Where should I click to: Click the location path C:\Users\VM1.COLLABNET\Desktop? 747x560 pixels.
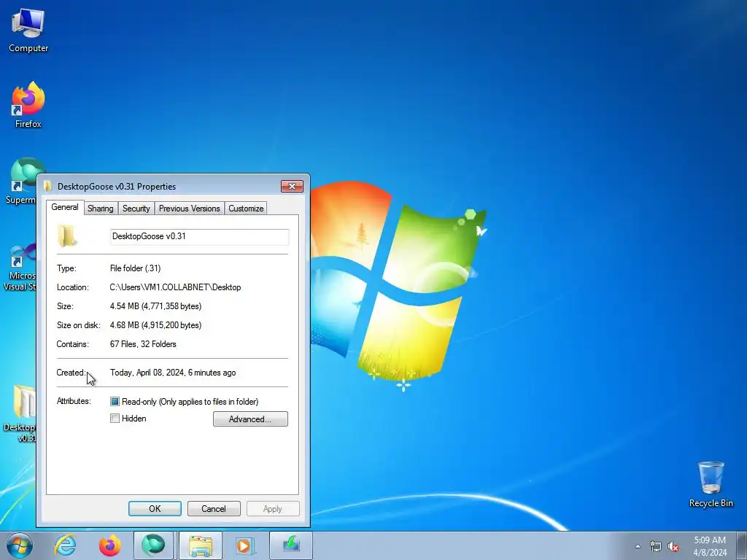(x=175, y=287)
